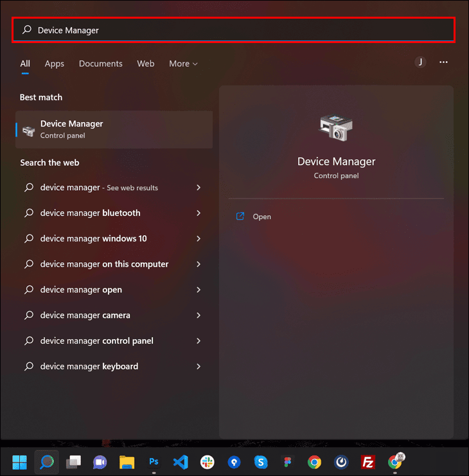Open the Search icon in the taskbar
This screenshot has height=476, width=469.
(x=47, y=463)
